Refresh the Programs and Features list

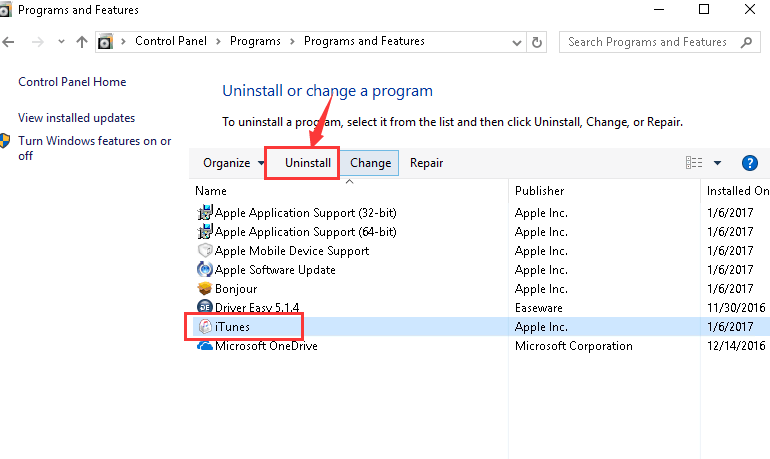[538, 42]
